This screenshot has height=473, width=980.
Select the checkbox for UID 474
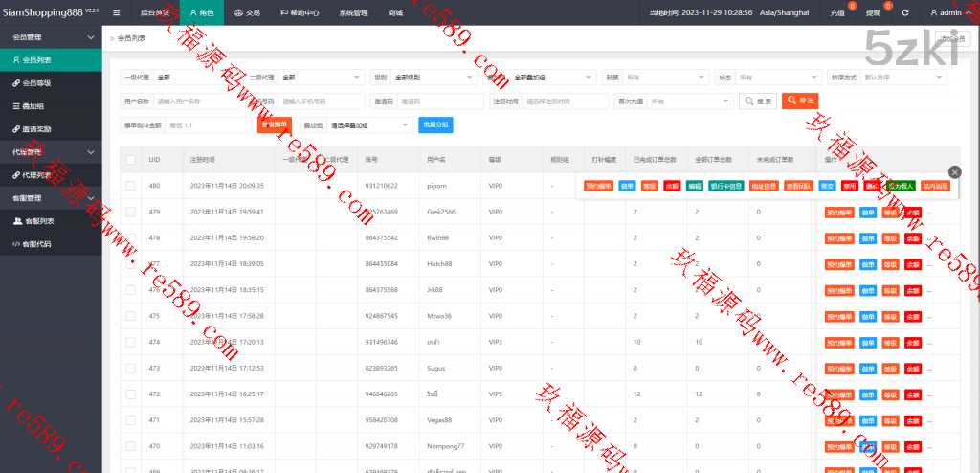click(130, 342)
